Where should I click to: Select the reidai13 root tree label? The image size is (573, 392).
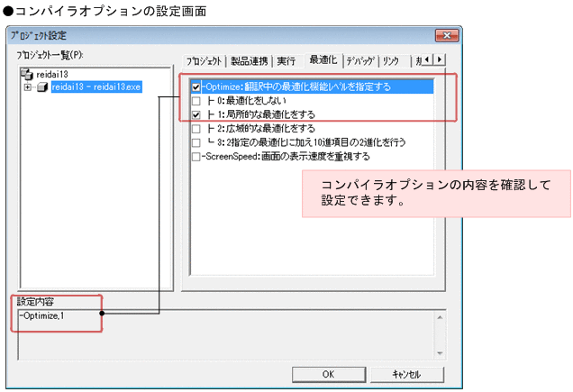(52, 74)
